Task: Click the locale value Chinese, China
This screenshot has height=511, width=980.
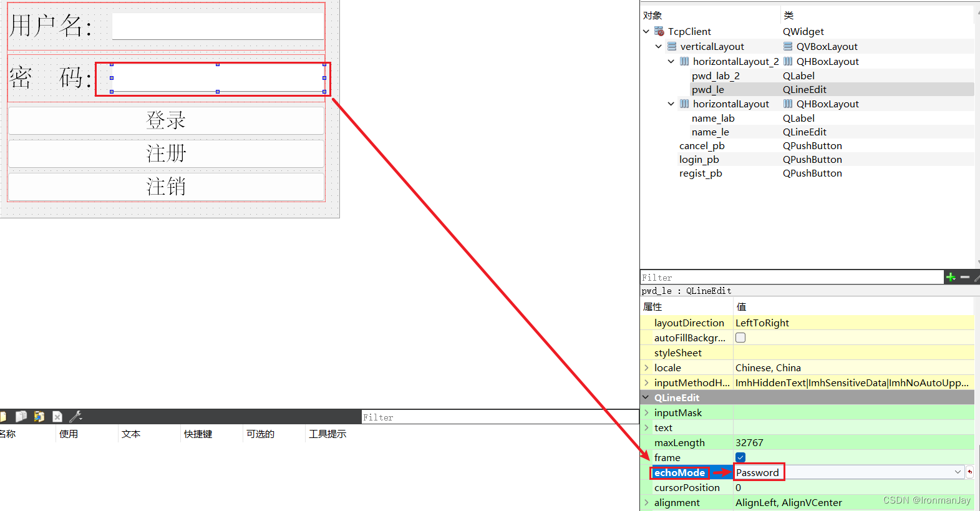Action: pos(768,367)
